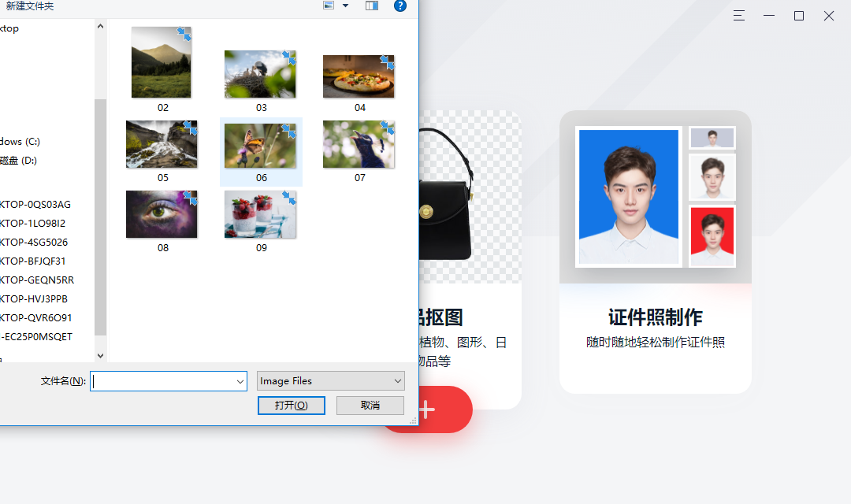Click the red plus add button
This screenshot has width=851, height=504.
428,409
